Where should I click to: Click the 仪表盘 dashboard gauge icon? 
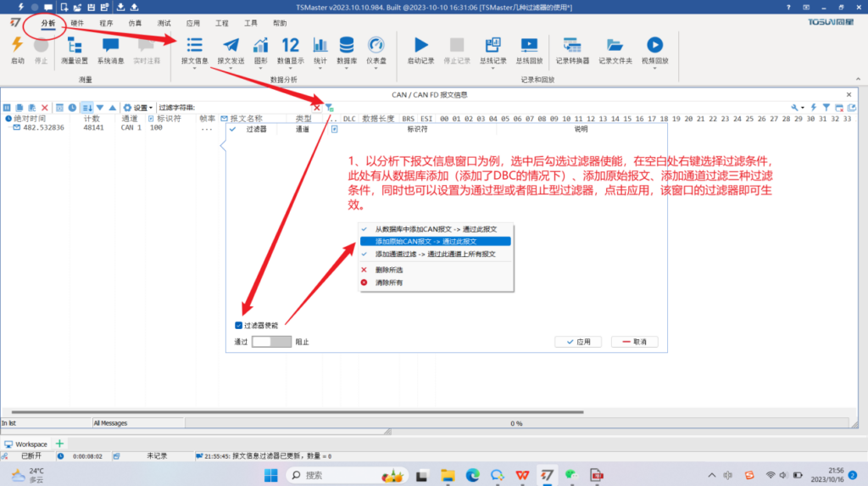pyautogui.click(x=376, y=49)
